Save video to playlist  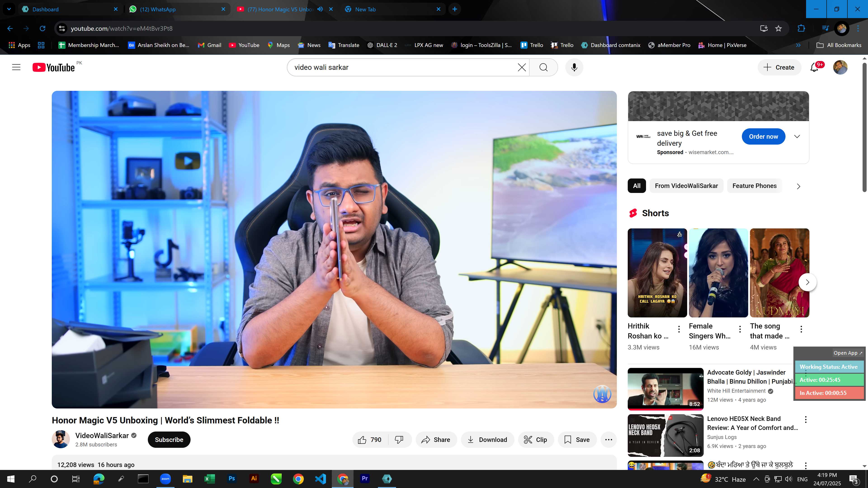pyautogui.click(x=577, y=439)
